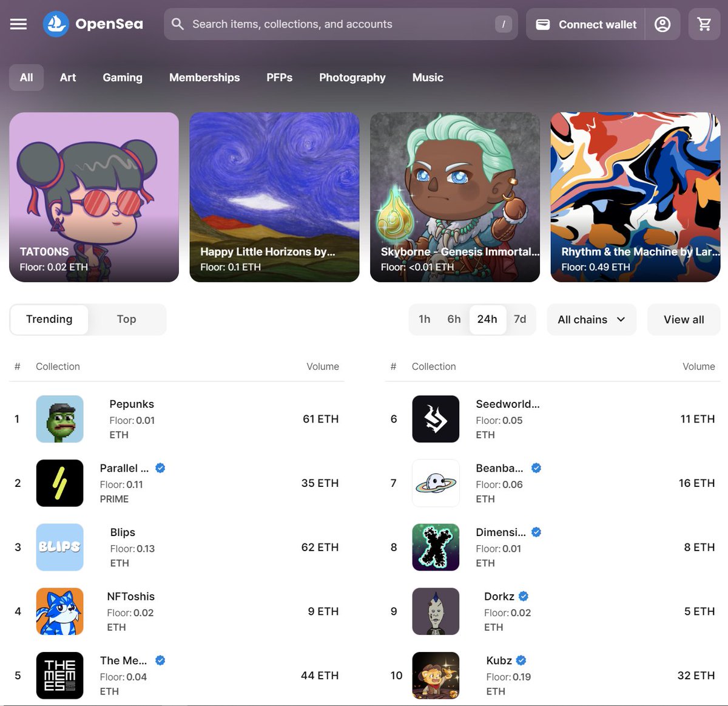This screenshot has height=706, width=728.
Task: Click the wallet card icon
Action: (543, 24)
